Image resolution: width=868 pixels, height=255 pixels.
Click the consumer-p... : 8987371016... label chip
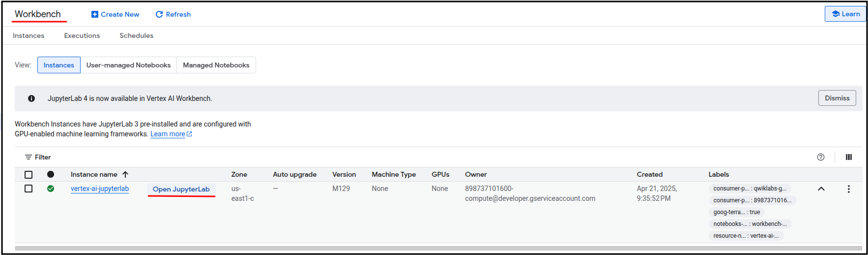click(752, 200)
